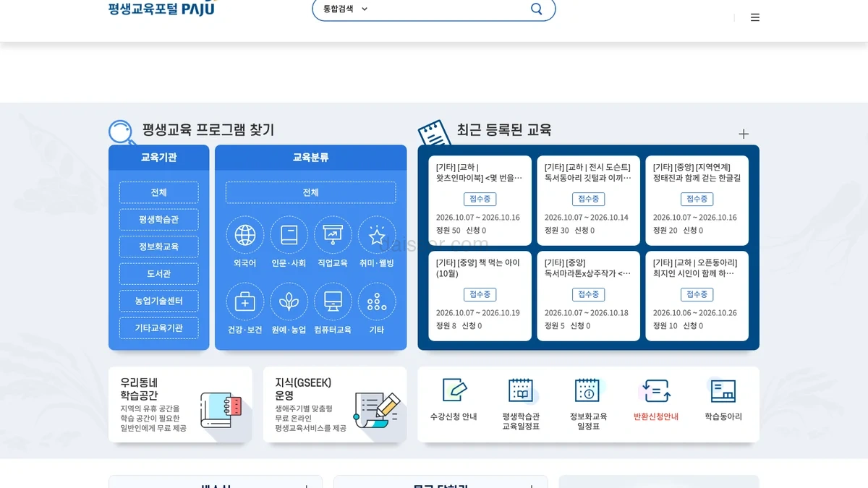Open 학습동아리 icon
The image size is (868, 488).
[723, 390]
